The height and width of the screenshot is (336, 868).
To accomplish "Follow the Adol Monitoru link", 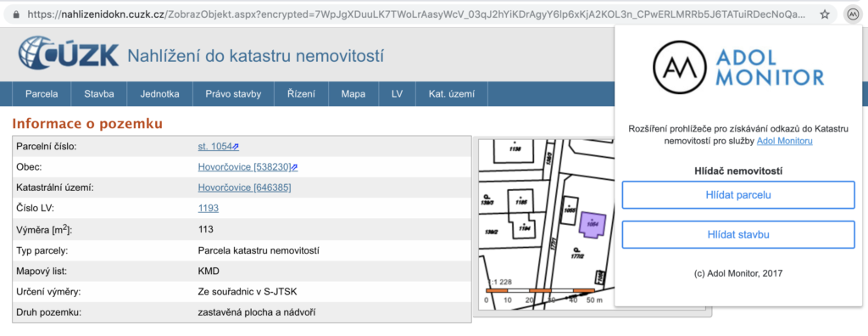I will click(x=784, y=141).
